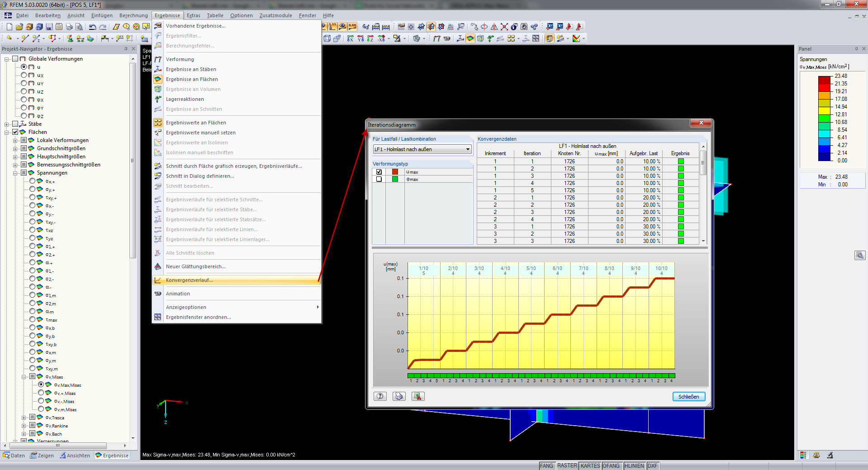This screenshot has height=470, width=868.
Task: Expand the Lokale Verformungen node
Action: (x=15, y=140)
